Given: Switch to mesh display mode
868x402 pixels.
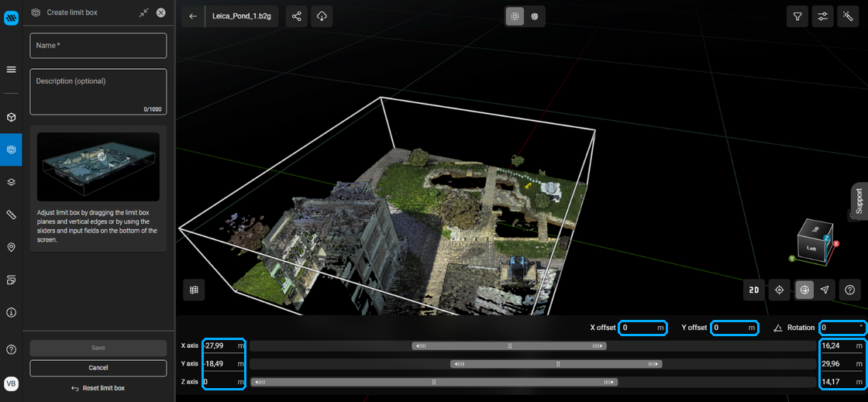Looking at the screenshot, I should [535, 16].
